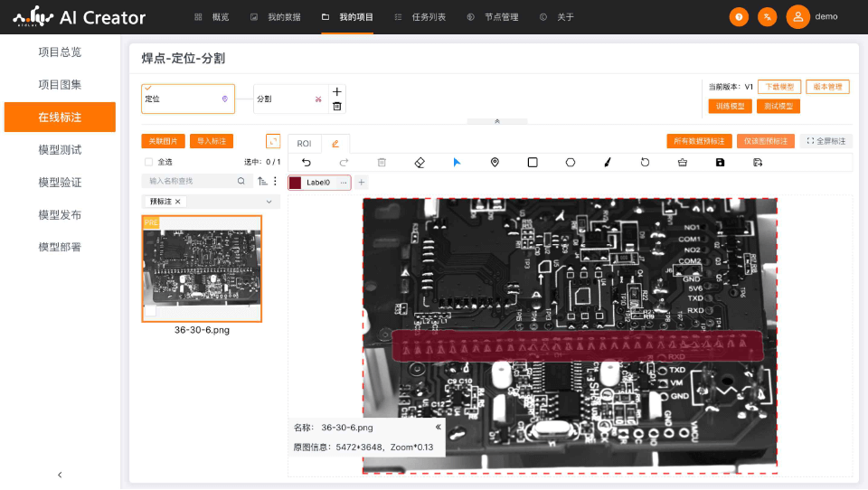Switch to the ROI tab
This screenshot has height=490, width=868.
[304, 144]
